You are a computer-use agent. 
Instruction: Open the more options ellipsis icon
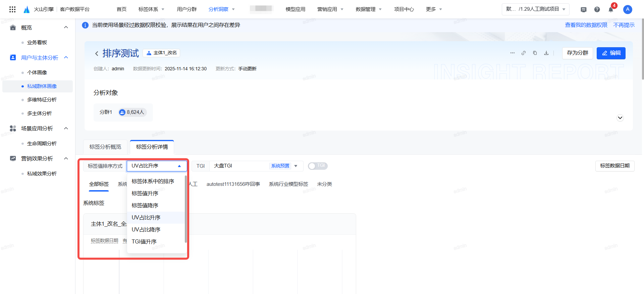pos(512,53)
